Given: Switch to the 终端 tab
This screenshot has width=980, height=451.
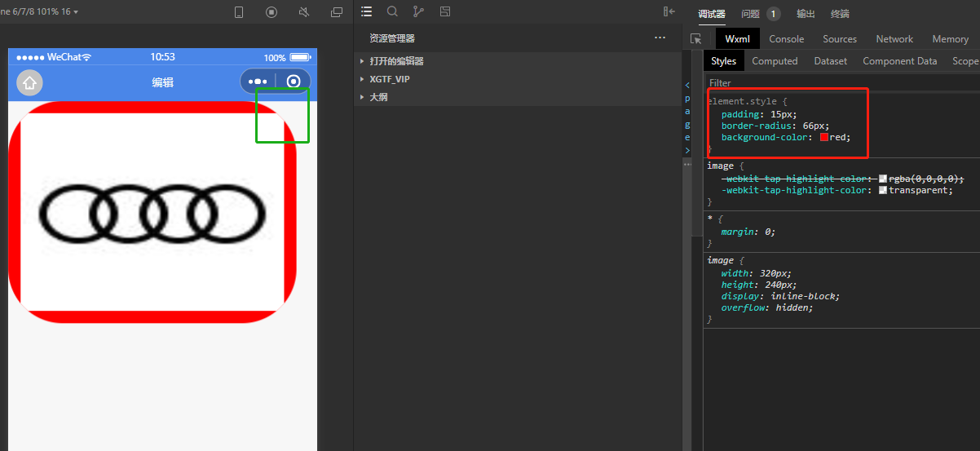Looking at the screenshot, I should 840,14.
